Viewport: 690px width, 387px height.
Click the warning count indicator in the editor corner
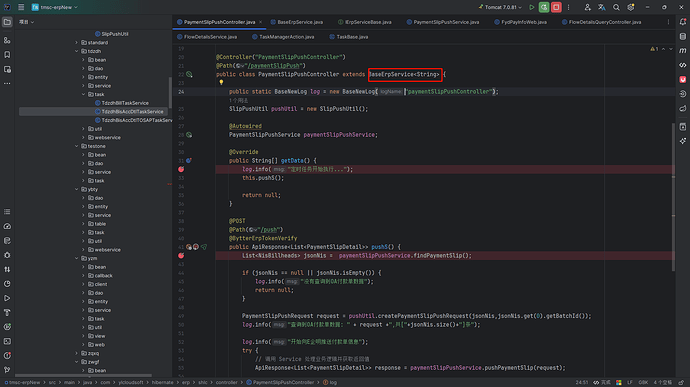pyautogui.click(x=654, y=49)
